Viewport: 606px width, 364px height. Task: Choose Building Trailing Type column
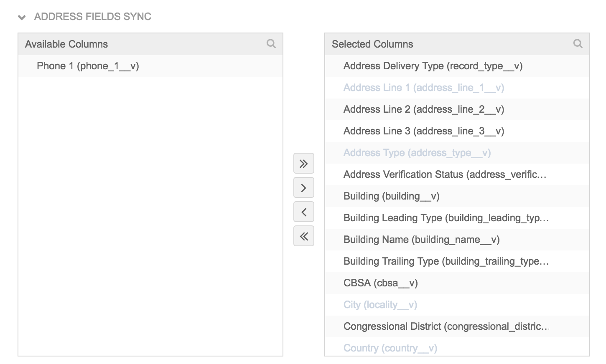[446, 261]
